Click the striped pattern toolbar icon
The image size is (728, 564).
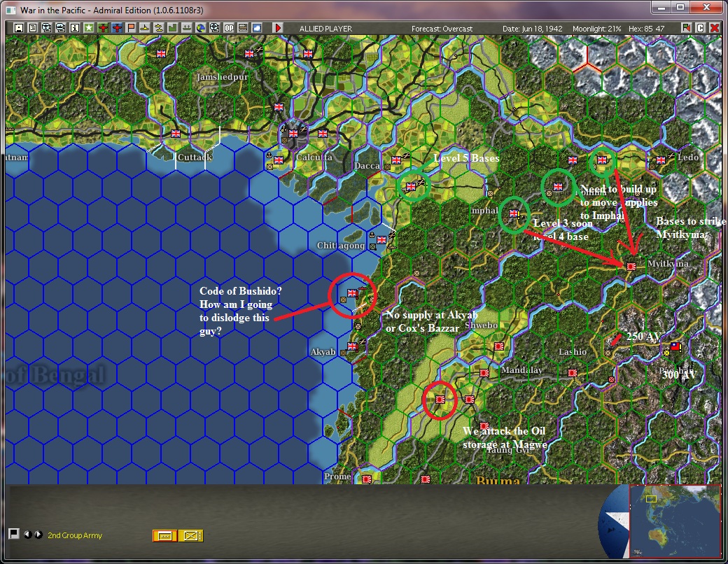[243, 28]
